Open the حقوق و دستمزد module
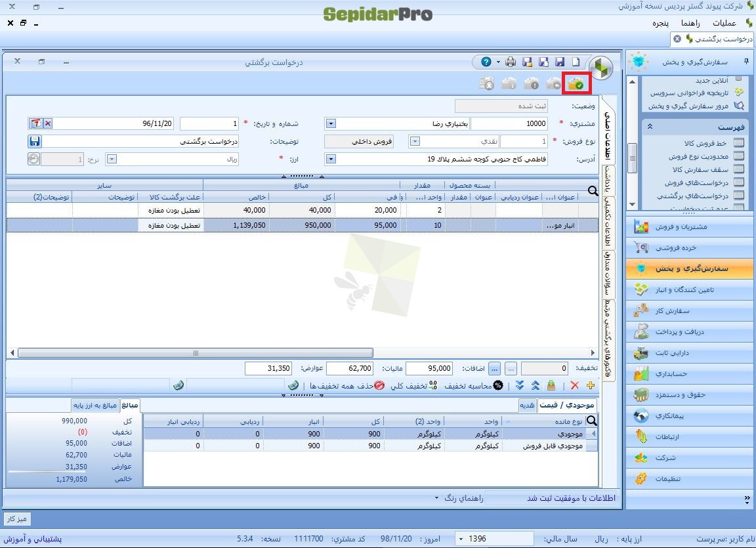 tap(690, 394)
